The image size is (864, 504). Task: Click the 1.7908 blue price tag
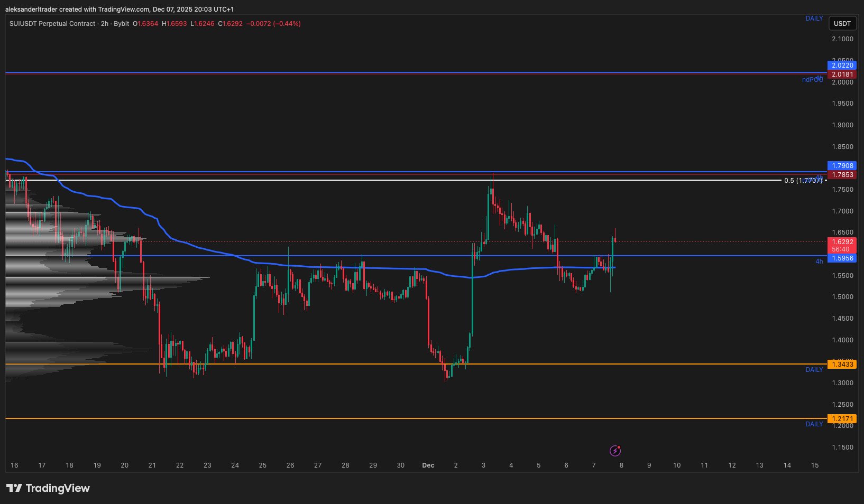[842, 166]
